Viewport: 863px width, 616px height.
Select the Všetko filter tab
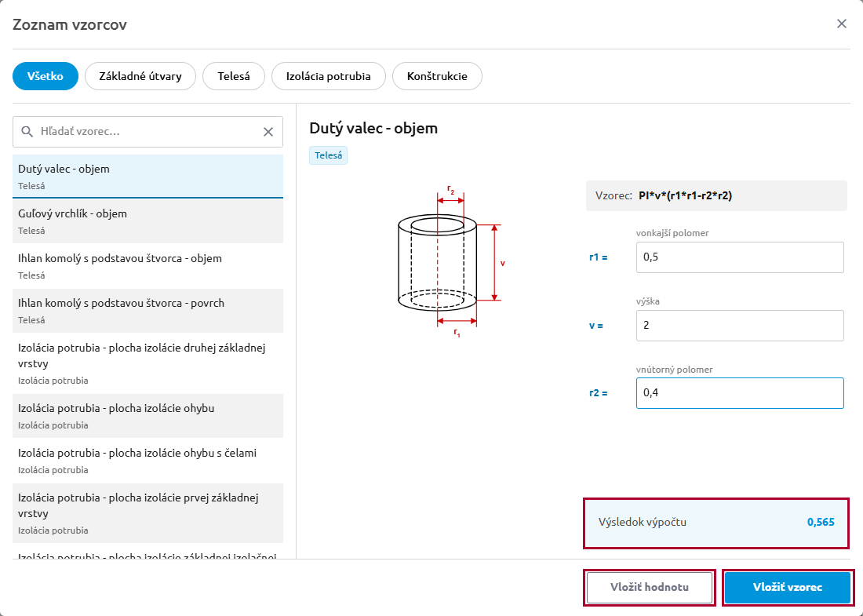(46, 76)
